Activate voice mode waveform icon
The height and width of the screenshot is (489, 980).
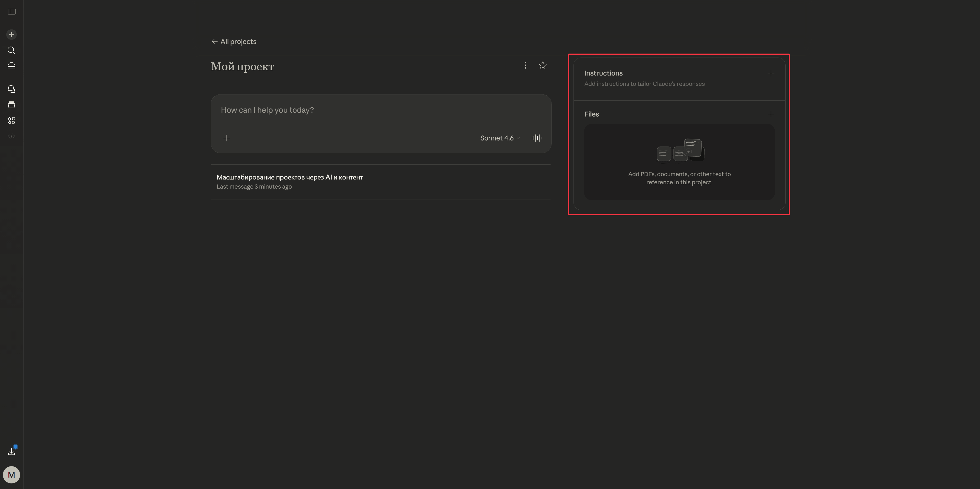click(x=536, y=138)
